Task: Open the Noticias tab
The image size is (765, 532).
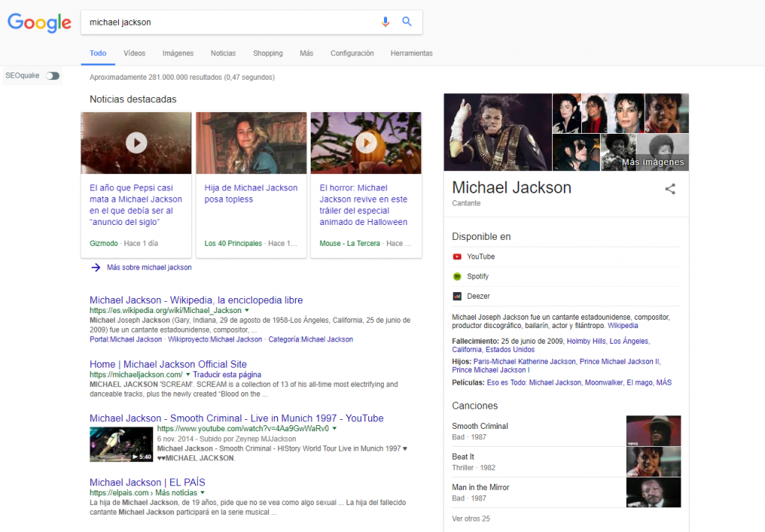Action: 223,53
